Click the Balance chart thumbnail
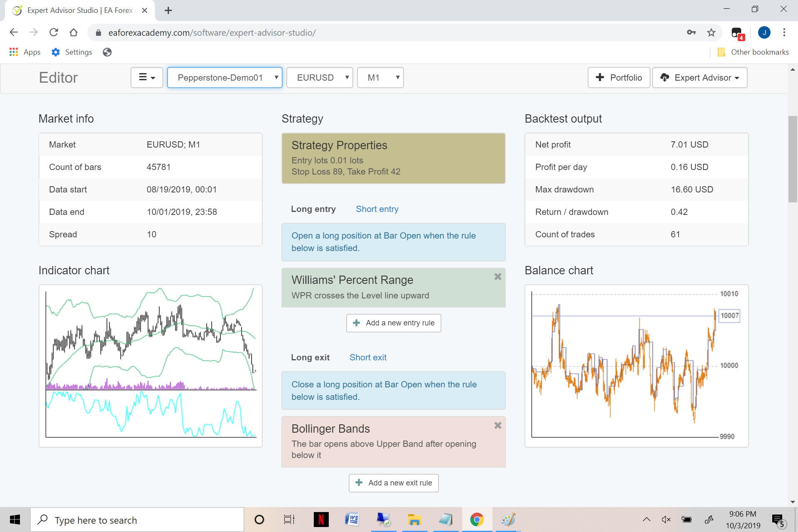 click(636, 366)
